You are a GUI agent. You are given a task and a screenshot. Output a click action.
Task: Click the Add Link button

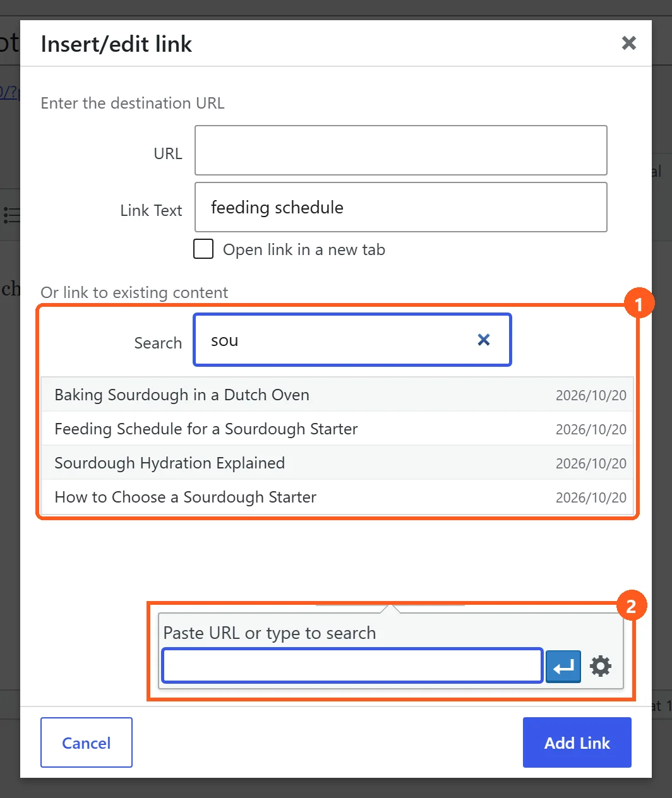tap(577, 742)
